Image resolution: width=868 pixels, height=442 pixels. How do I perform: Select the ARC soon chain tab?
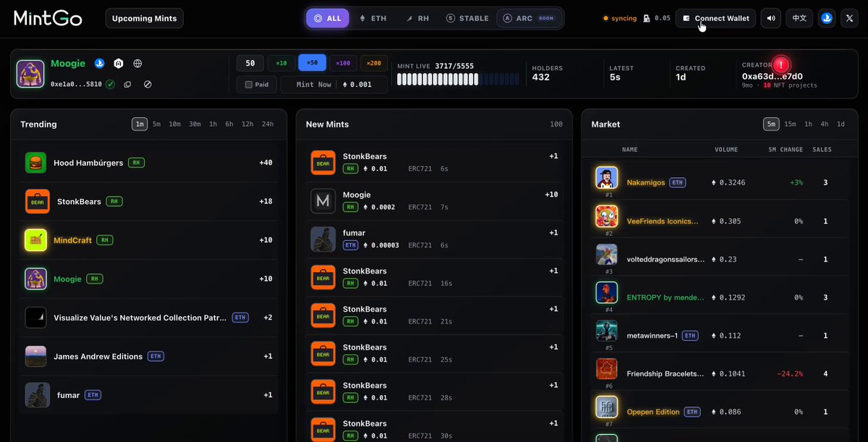[529, 18]
